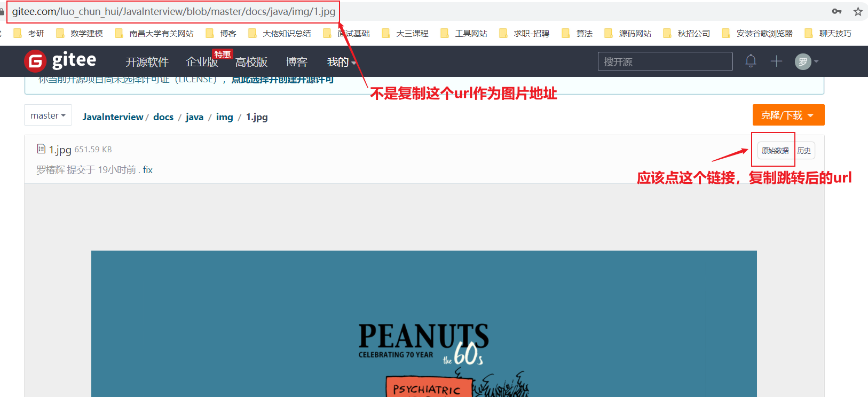Open the 考研 bookmark folder
This screenshot has width=868, height=397.
click(29, 33)
